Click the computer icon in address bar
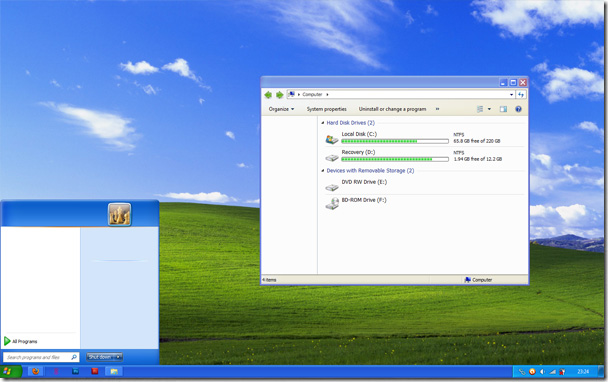The height and width of the screenshot is (382, 608). pos(292,94)
